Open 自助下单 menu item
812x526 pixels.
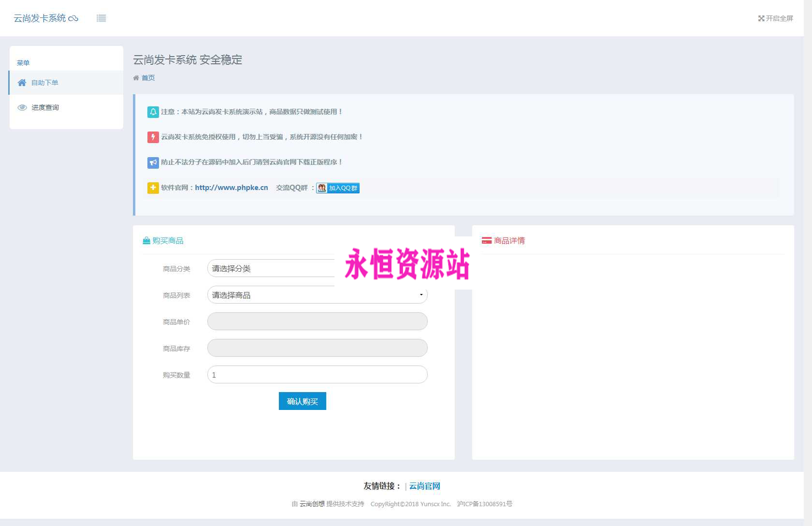[x=45, y=83]
